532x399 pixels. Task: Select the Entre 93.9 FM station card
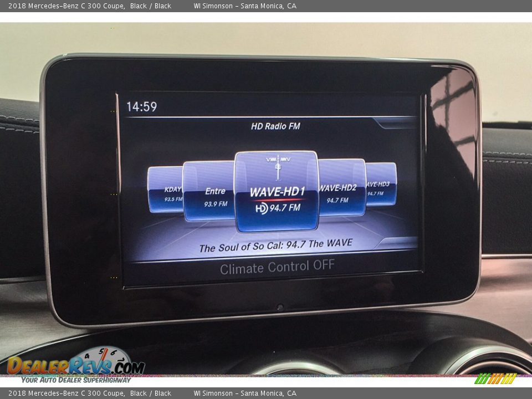(x=209, y=191)
